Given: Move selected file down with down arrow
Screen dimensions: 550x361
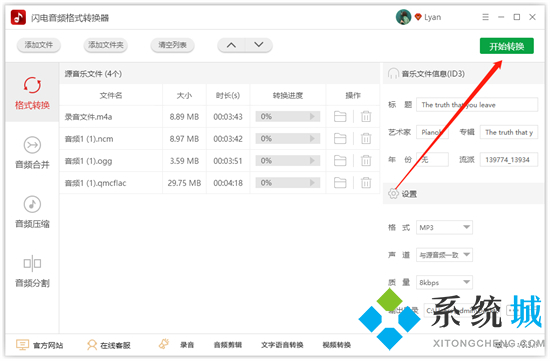Looking at the screenshot, I should pos(259,45).
